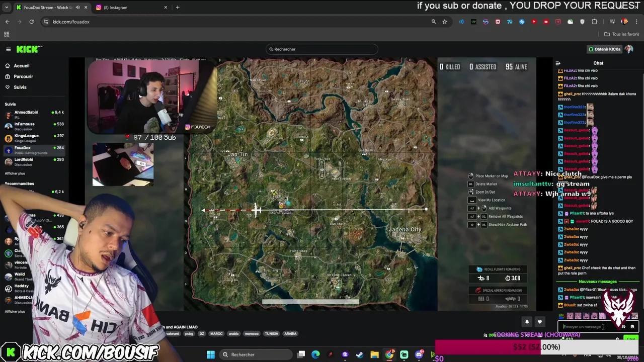Focus the Kick Rechercher search box
Viewport: 644px width, 362px height.
[x=322, y=49]
